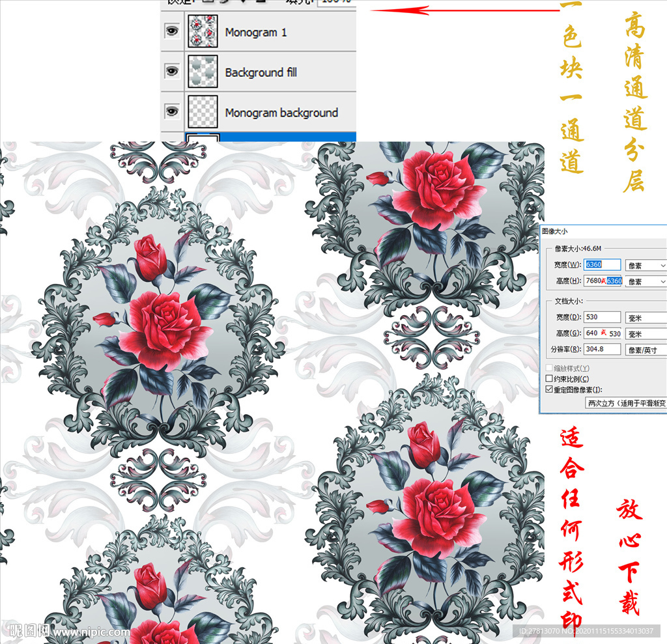Click the resolution field showing 304.8
Screen dimensions: 667x644
603,349
